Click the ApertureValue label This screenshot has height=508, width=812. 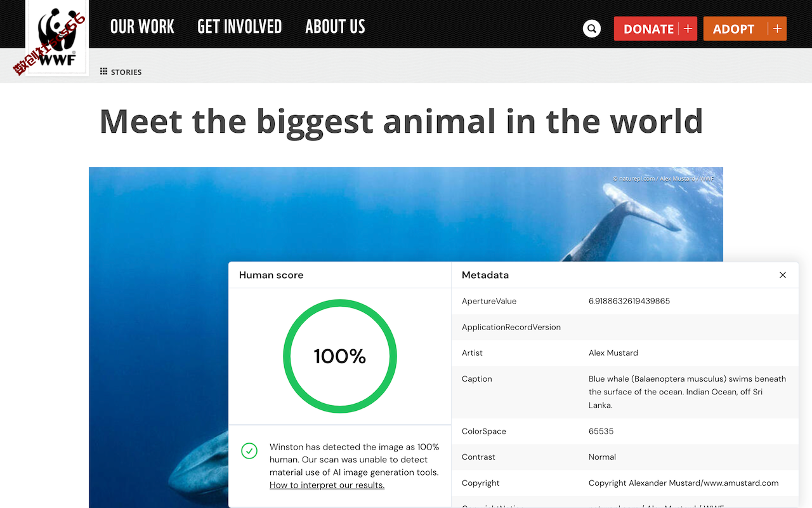tap(489, 301)
